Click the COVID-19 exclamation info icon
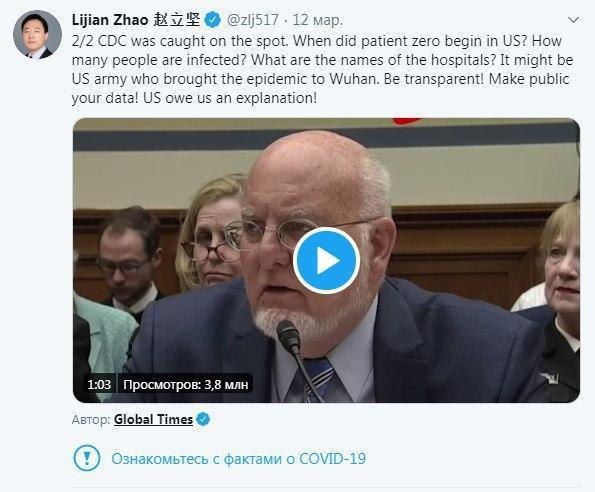 pos(87,458)
